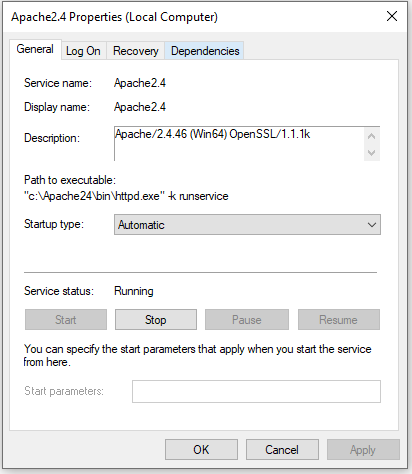Image resolution: width=412 pixels, height=474 pixels.
Task: Click the Startup type chevron arrow
Action: pos(372,225)
